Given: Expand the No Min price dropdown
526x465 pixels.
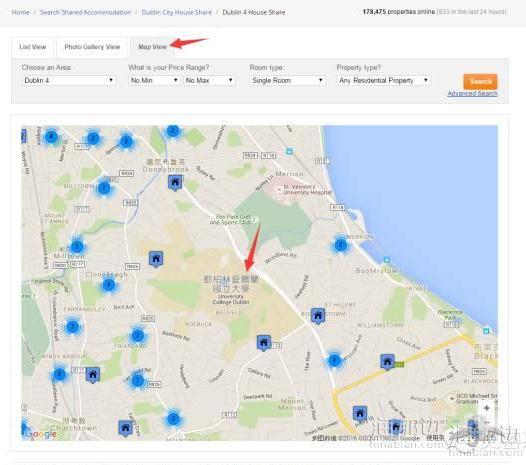Looking at the screenshot, I should (154, 81).
